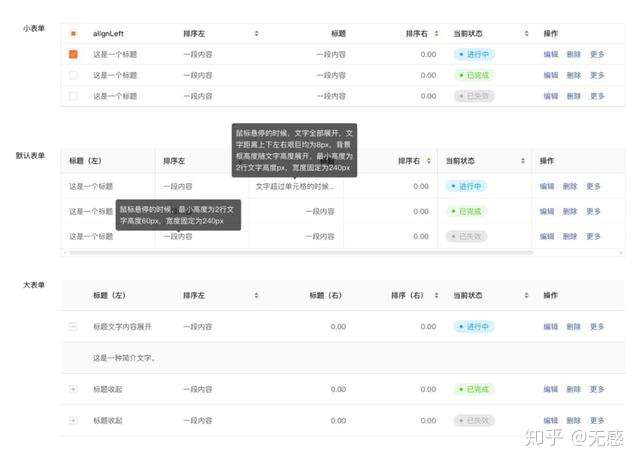This screenshot has height=464, width=640.
Task: Click 编辑 in the 默认表单 进行中 row
Action: point(547,186)
